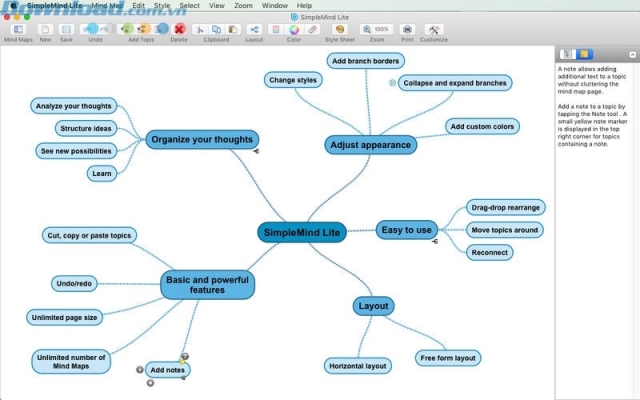Click the small marker icon below Organize your thoughts
Screen dimensions: 640x400
tap(256, 151)
